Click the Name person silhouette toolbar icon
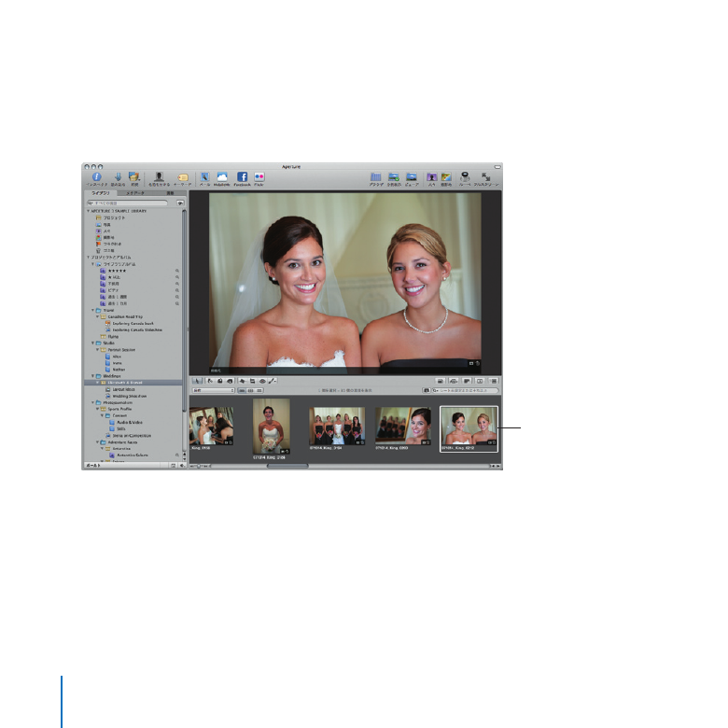This screenshot has height=728, width=728. point(159,177)
